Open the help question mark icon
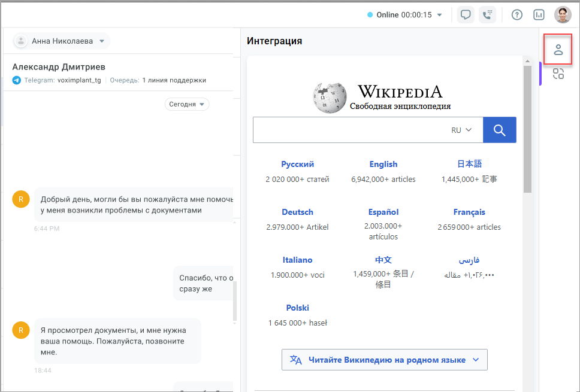This screenshot has width=580, height=392. pyautogui.click(x=516, y=15)
